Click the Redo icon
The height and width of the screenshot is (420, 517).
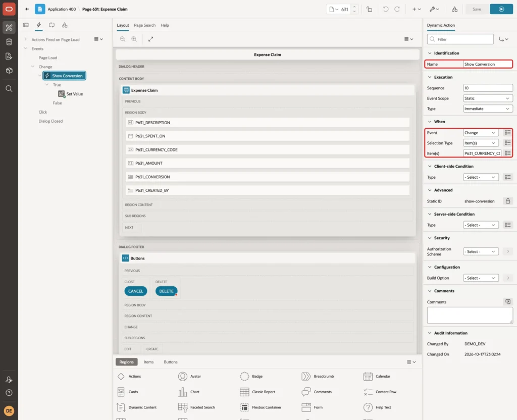click(x=397, y=9)
